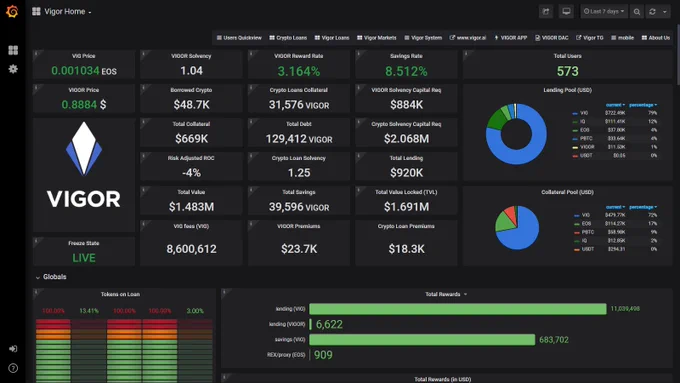Follow the www.vigor.ai external link

pos(468,38)
